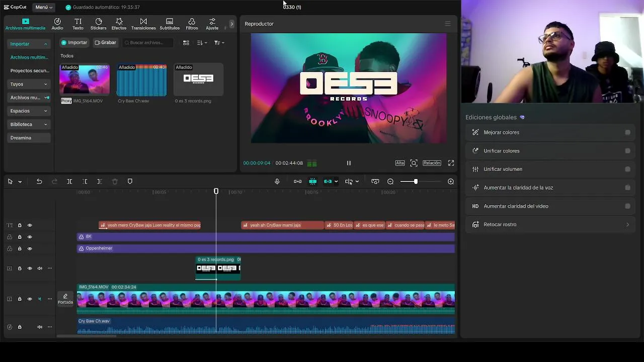The height and width of the screenshot is (362, 644).
Task: Zoom out the timeline
Action: (x=390, y=182)
